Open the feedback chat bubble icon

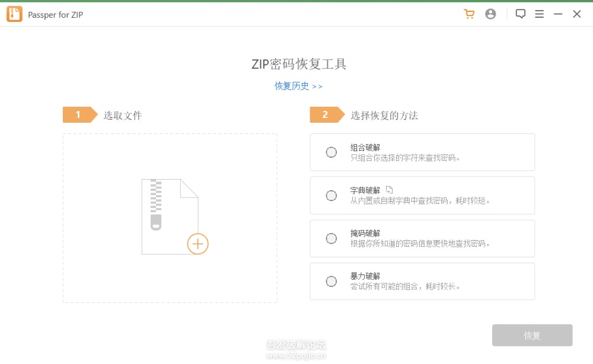click(520, 14)
